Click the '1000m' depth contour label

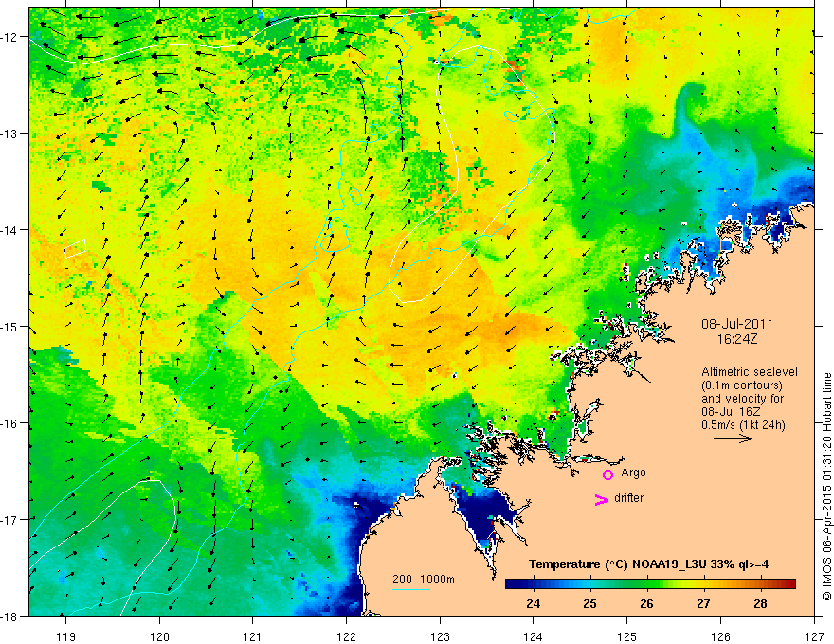pyautogui.click(x=437, y=580)
